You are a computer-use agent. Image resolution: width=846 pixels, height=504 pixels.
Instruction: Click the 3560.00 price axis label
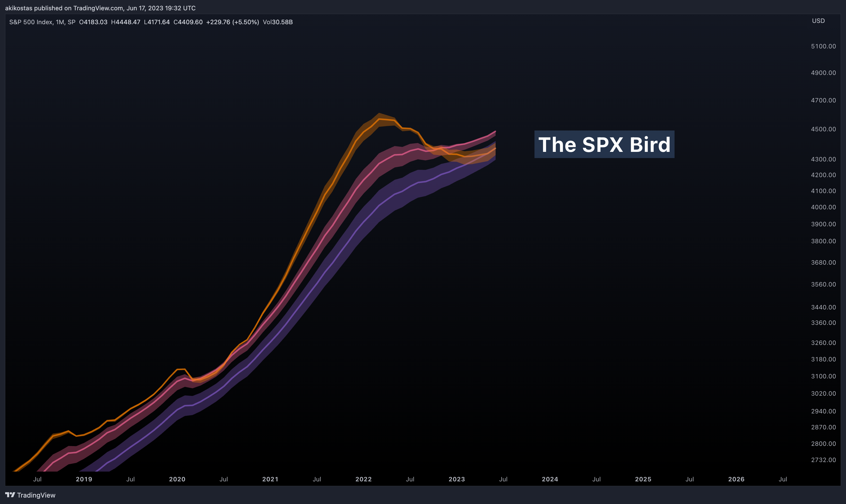coord(823,284)
